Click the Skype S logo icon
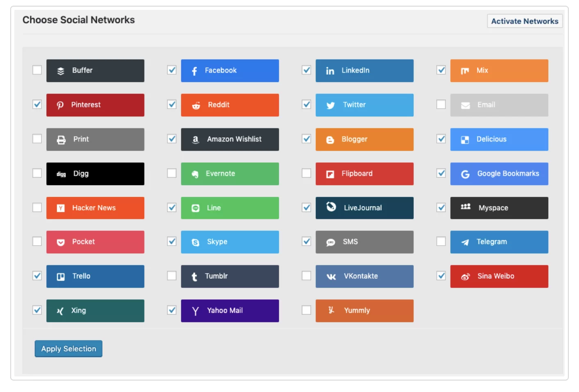579x392 pixels. (196, 242)
